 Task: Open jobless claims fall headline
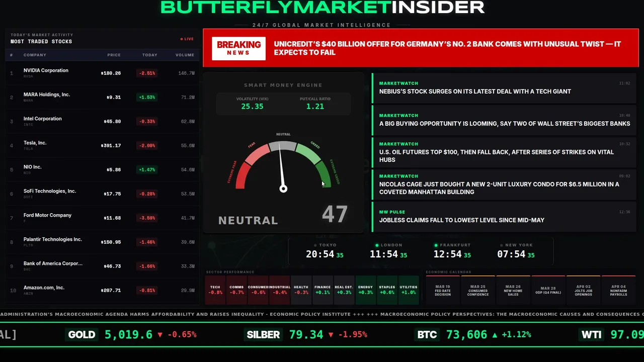click(x=504, y=216)
